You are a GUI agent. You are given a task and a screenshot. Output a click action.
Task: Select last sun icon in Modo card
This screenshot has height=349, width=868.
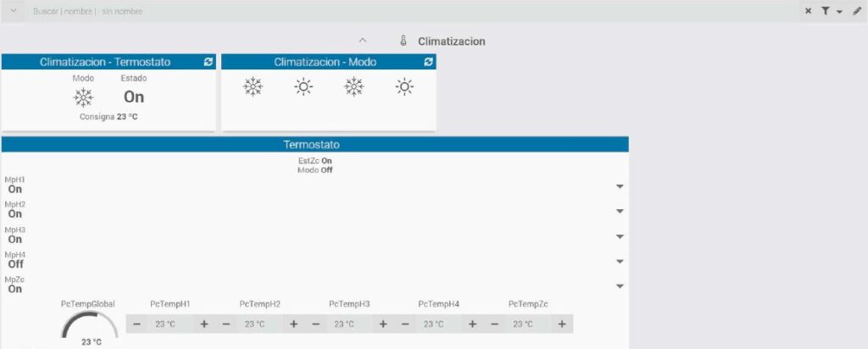click(405, 86)
